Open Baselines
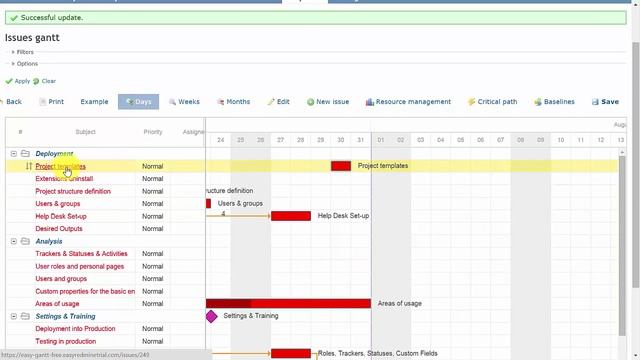640x360 pixels. (x=554, y=102)
